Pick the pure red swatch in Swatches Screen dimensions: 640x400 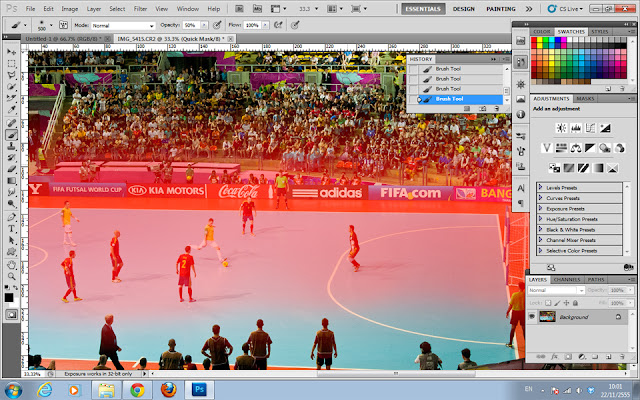click(534, 40)
